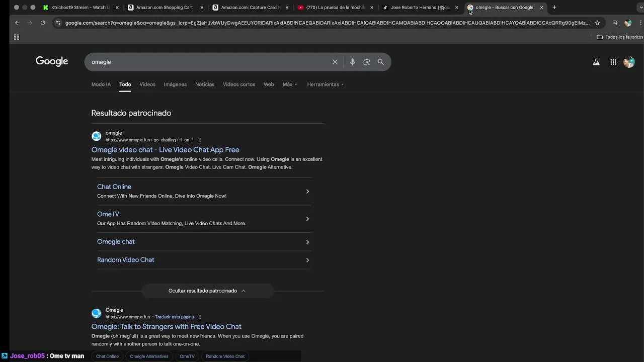This screenshot has width=644, height=362.
Task: Open the bookmarks bar apps grid icon
Action: [17, 37]
